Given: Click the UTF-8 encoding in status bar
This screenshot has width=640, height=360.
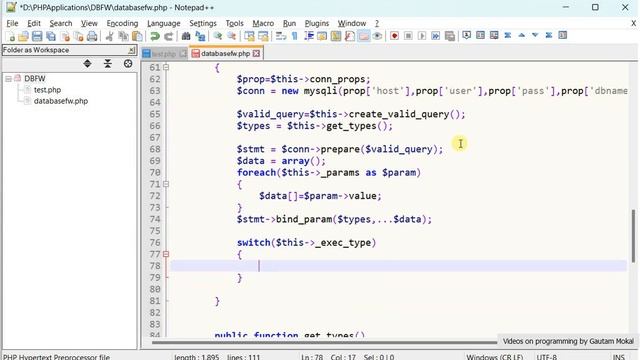Looking at the screenshot, I should tap(547, 357).
